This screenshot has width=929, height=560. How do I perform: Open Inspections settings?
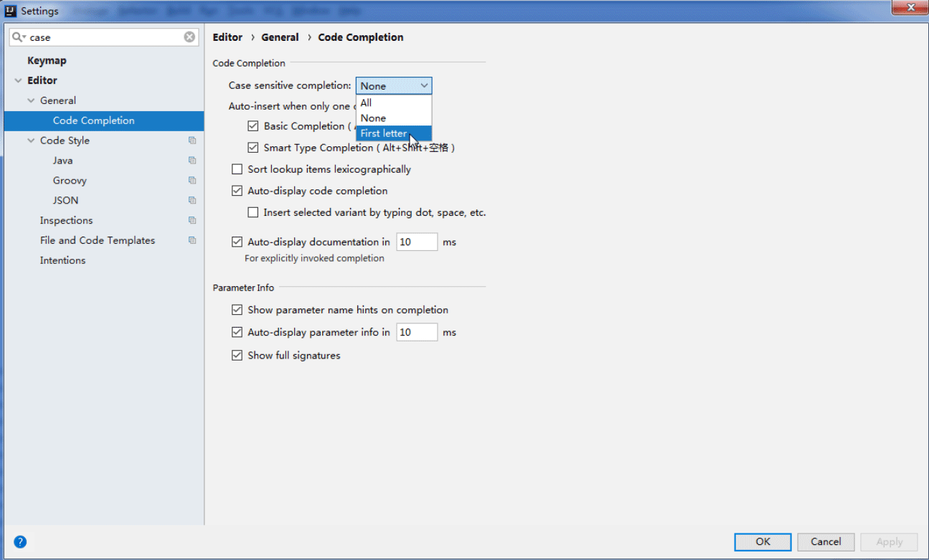(x=66, y=221)
